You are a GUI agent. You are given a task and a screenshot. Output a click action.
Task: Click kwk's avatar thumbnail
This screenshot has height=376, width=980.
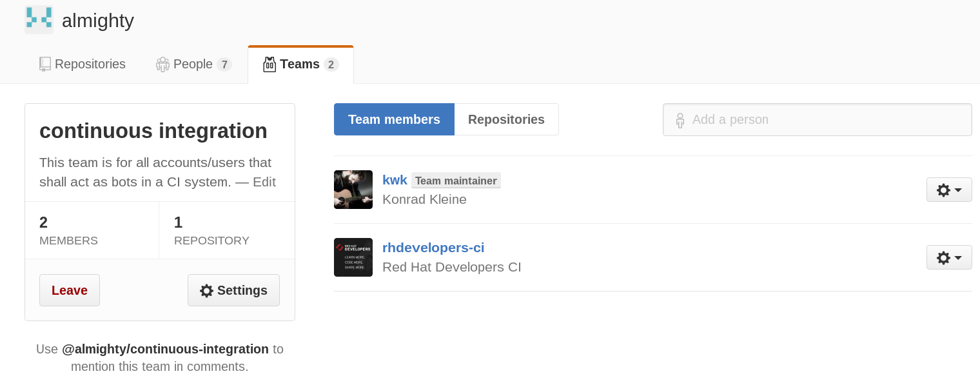tap(353, 190)
